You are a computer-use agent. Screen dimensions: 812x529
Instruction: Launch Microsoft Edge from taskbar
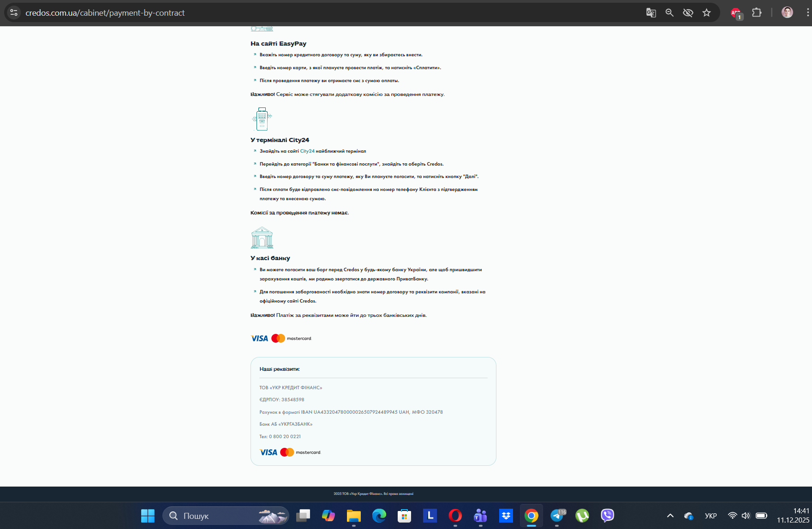click(x=379, y=516)
